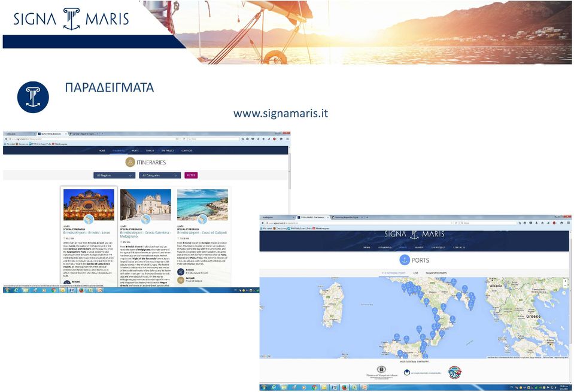Open the All Categories dropdown in the Itineraries window
The height and width of the screenshot is (392, 574).
click(160, 175)
